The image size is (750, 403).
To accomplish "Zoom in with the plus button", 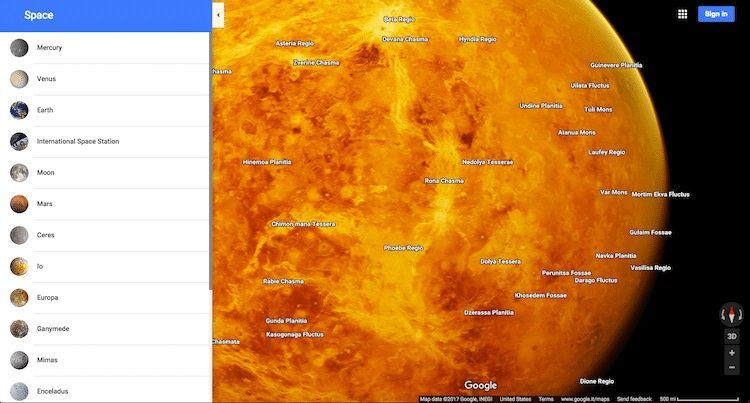I will click(x=732, y=353).
